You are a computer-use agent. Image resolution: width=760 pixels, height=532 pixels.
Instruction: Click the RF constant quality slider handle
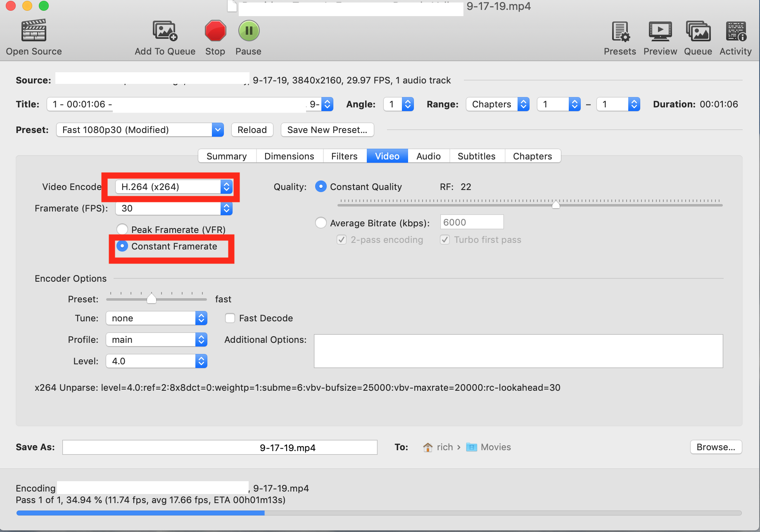tap(556, 204)
